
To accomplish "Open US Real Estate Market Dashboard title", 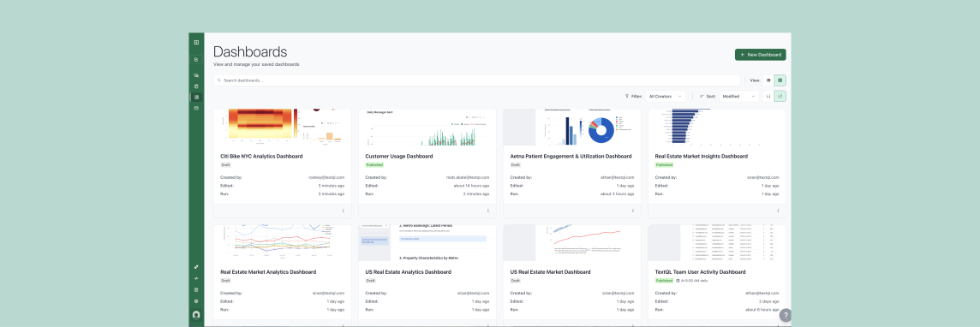I will (550, 272).
